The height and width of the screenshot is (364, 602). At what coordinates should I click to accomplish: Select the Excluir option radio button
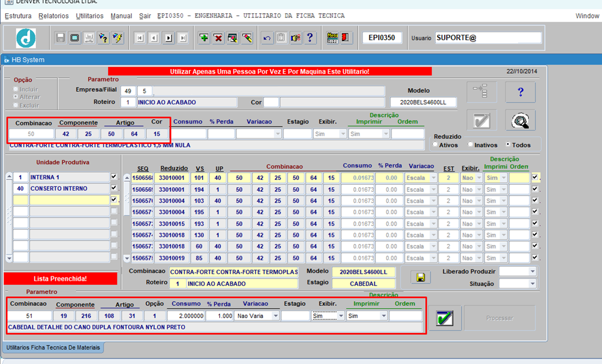click(x=16, y=105)
